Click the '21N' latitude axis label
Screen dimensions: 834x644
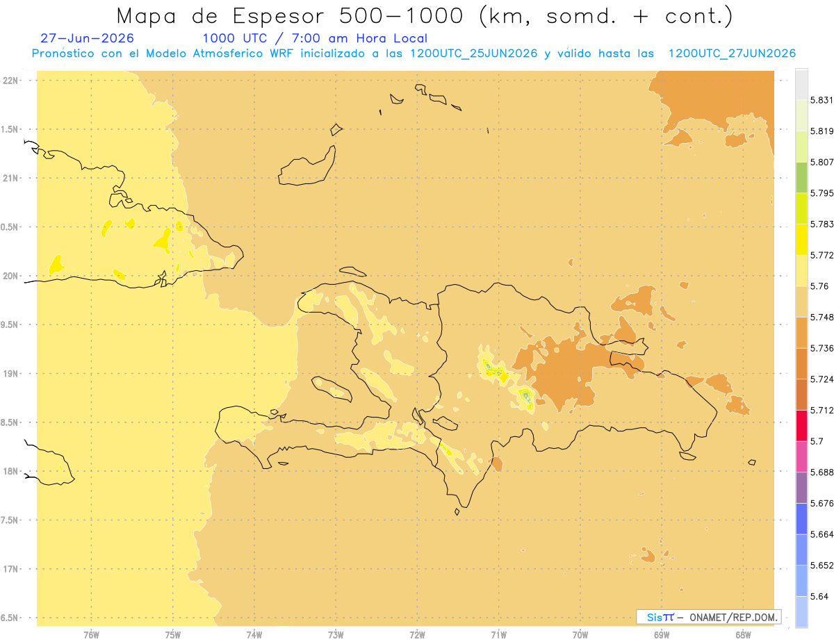(11, 178)
